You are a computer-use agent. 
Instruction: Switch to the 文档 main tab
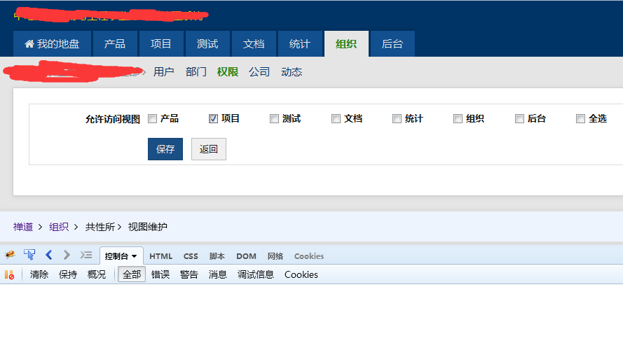coord(254,43)
